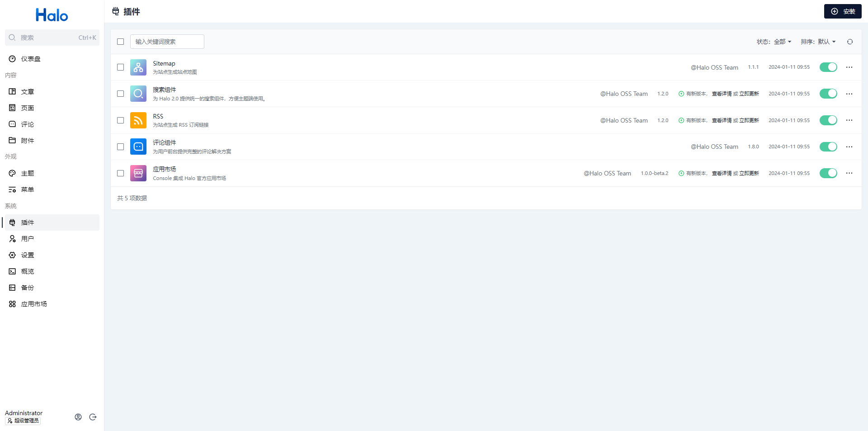The height and width of the screenshot is (431, 868).
Task: Click the Sitemap plugin logo
Action: point(138,67)
